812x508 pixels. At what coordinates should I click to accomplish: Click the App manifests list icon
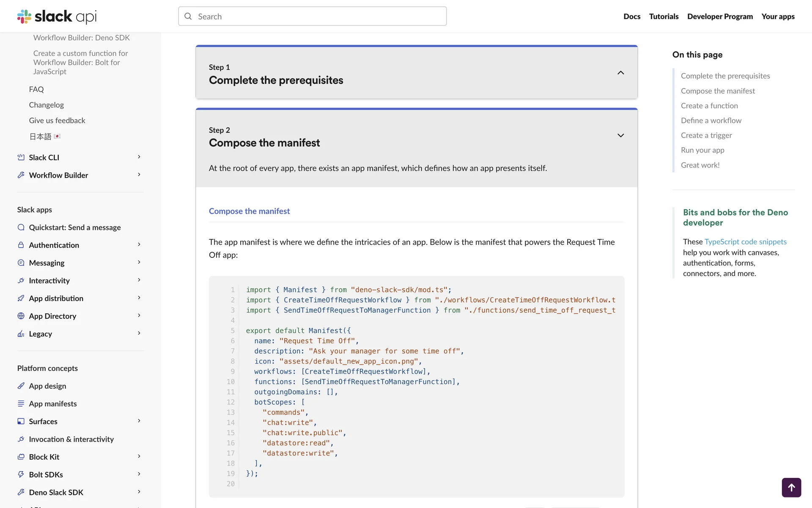point(21,403)
